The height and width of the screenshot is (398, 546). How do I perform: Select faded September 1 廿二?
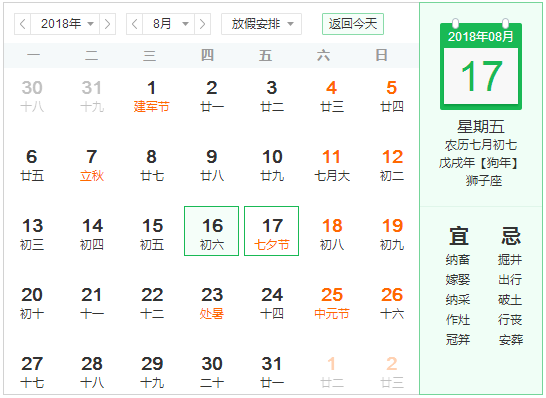(x=332, y=372)
